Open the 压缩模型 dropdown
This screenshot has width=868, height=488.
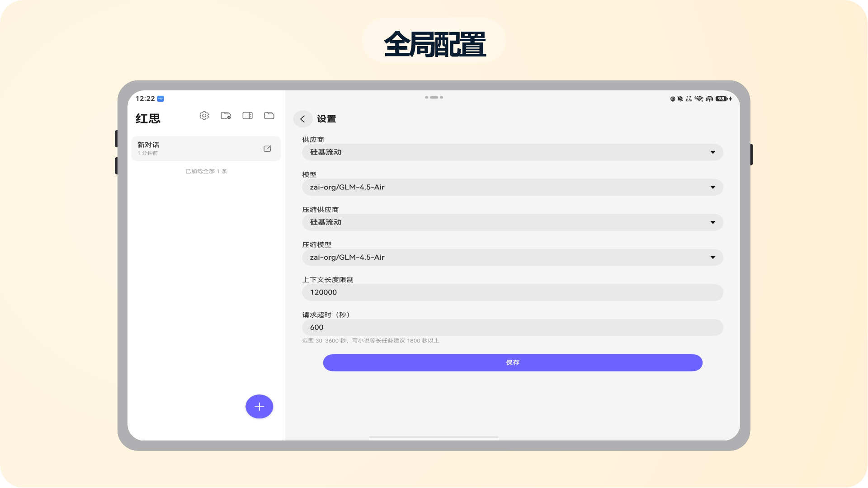click(x=513, y=257)
